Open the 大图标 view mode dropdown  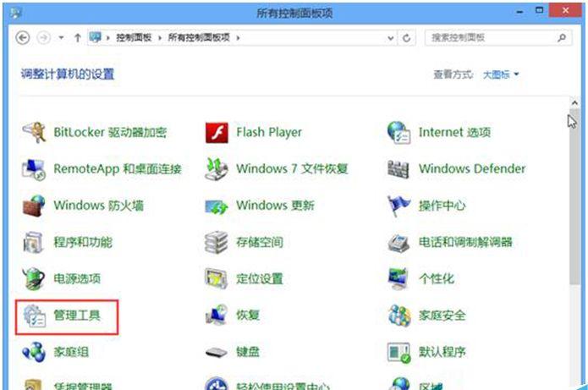point(501,74)
